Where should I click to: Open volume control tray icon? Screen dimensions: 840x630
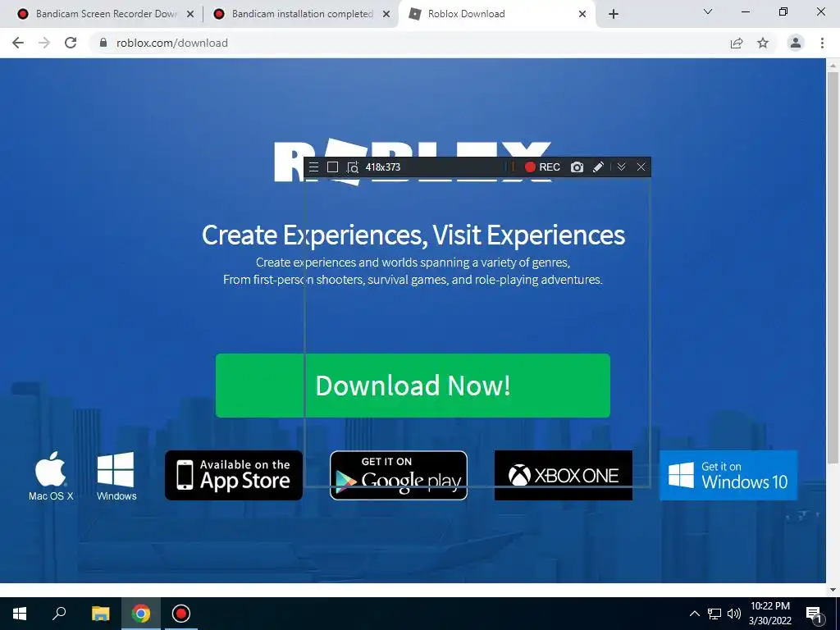(734, 614)
